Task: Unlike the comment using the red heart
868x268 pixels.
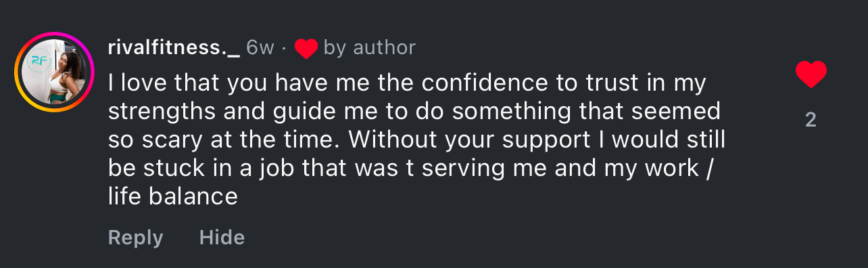Action: (811, 74)
